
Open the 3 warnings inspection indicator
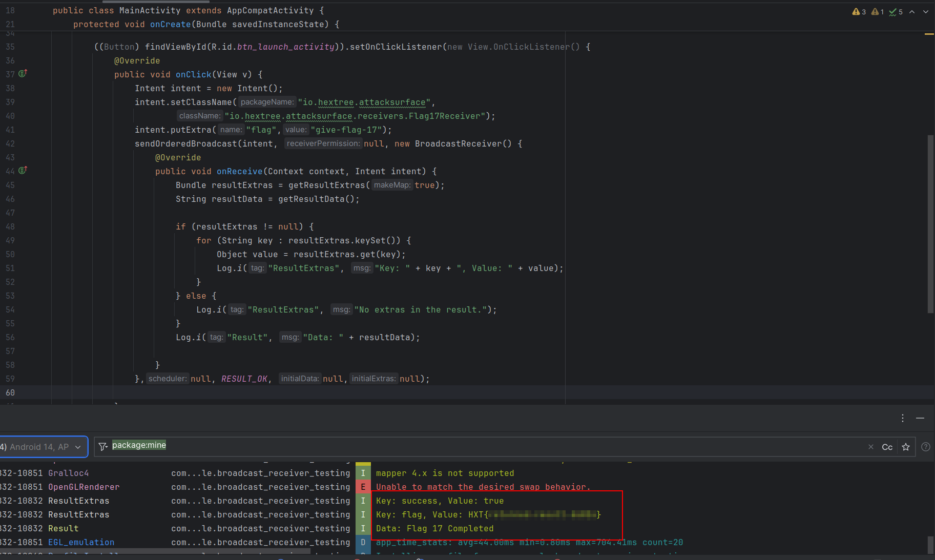tap(859, 12)
